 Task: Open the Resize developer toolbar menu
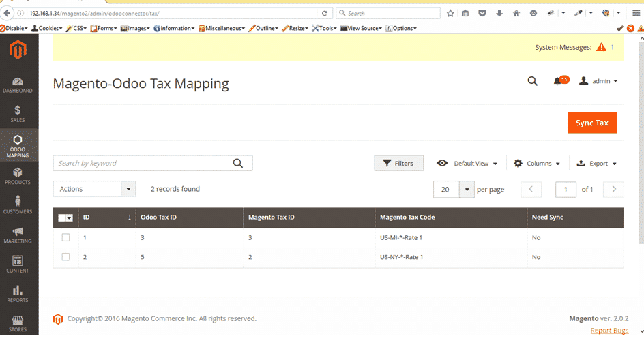coord(295,28)
